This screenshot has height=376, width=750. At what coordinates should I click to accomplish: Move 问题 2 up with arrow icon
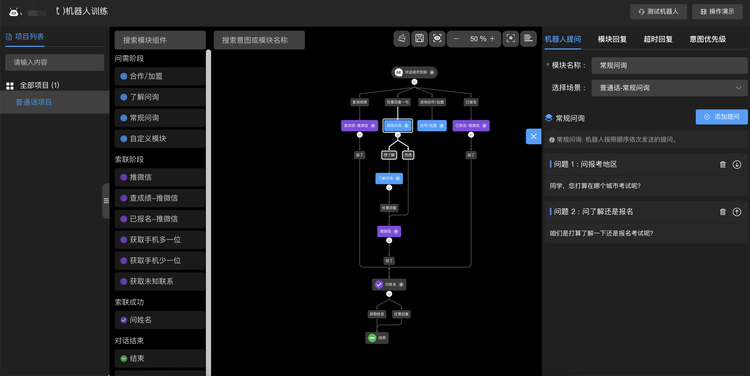coord(737,212)
